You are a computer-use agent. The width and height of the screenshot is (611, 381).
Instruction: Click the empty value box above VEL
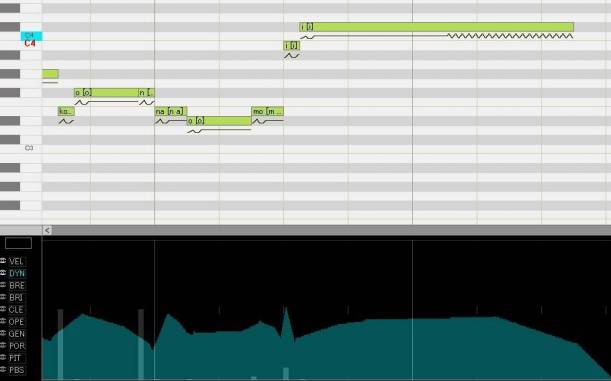click(18, 243)
